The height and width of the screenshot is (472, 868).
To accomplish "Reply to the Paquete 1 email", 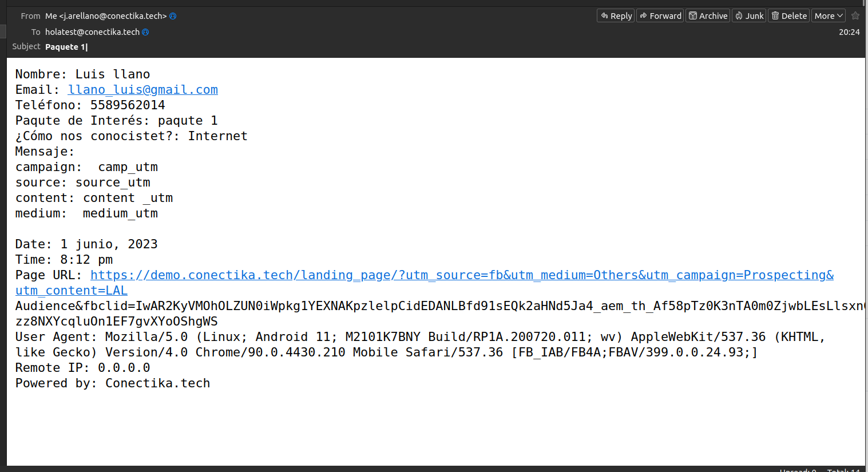I will point(616,16).
